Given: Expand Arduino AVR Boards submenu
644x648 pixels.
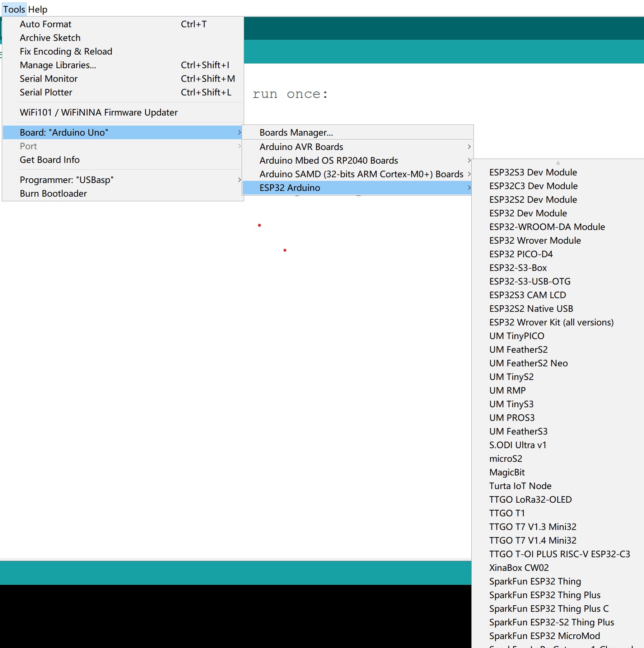Looking at the screenshot, I should (x=358, y=147).
